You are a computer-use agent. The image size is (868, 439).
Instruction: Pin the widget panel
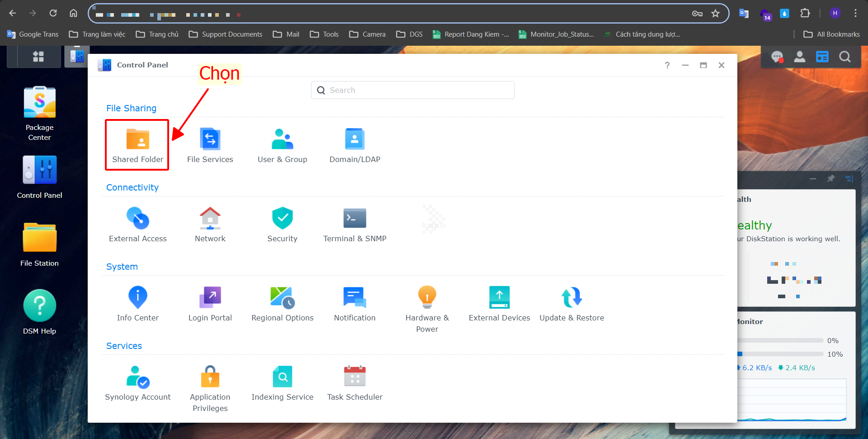[x=830, y=179]
